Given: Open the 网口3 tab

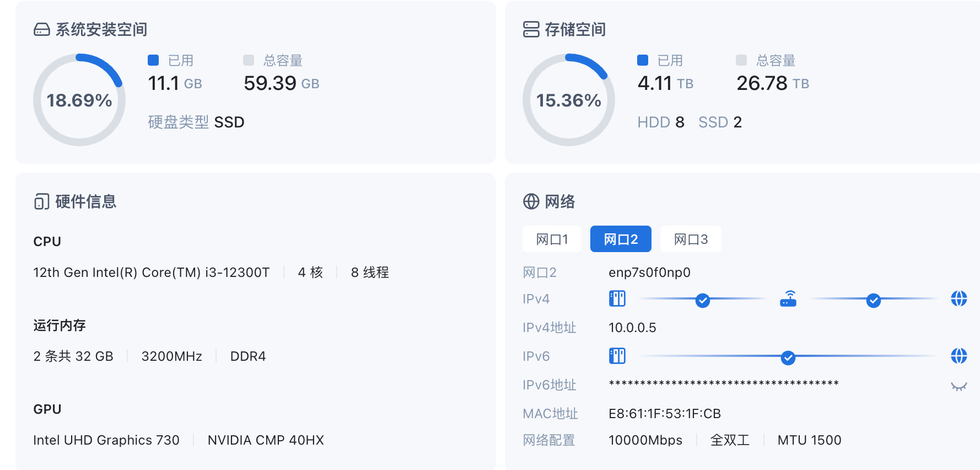Looking at the screenshot, I should pyautogui.click(x=691, y=239).
